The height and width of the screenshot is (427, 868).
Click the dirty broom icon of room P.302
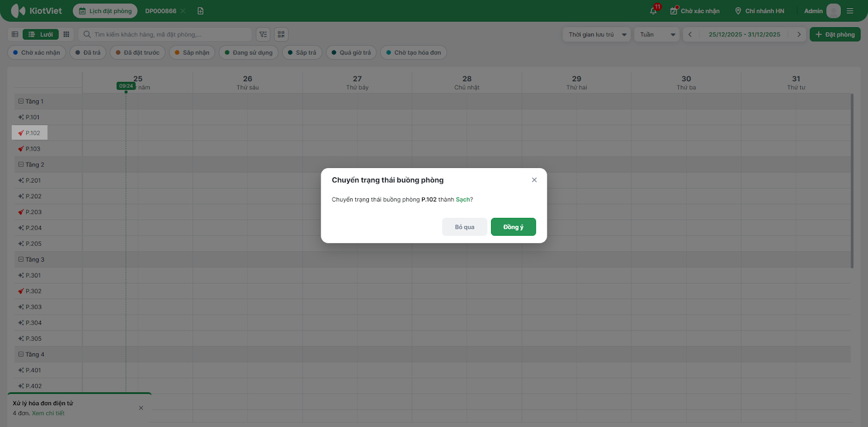point(21,292)
